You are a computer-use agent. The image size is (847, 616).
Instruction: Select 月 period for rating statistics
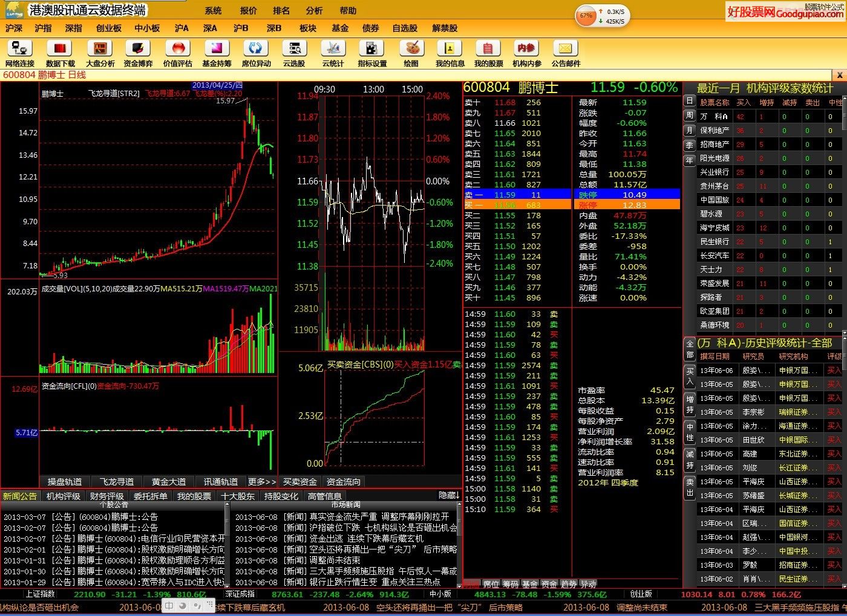click(689, 131)
